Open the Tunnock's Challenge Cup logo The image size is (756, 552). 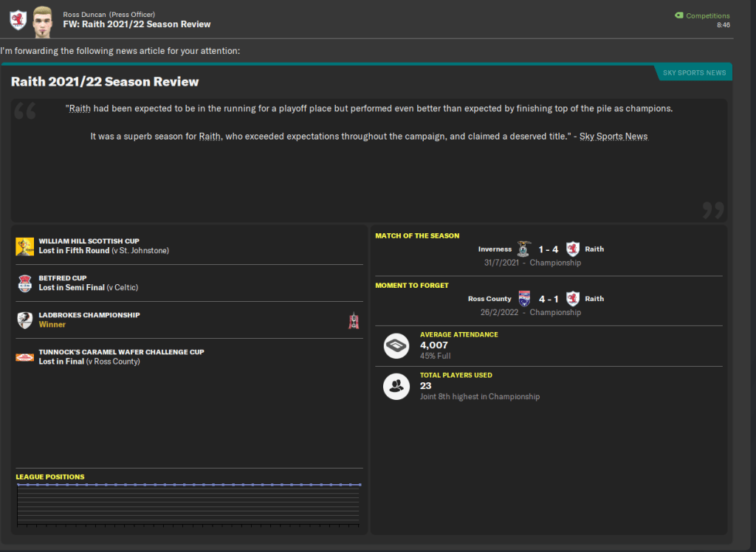(25, 357)
